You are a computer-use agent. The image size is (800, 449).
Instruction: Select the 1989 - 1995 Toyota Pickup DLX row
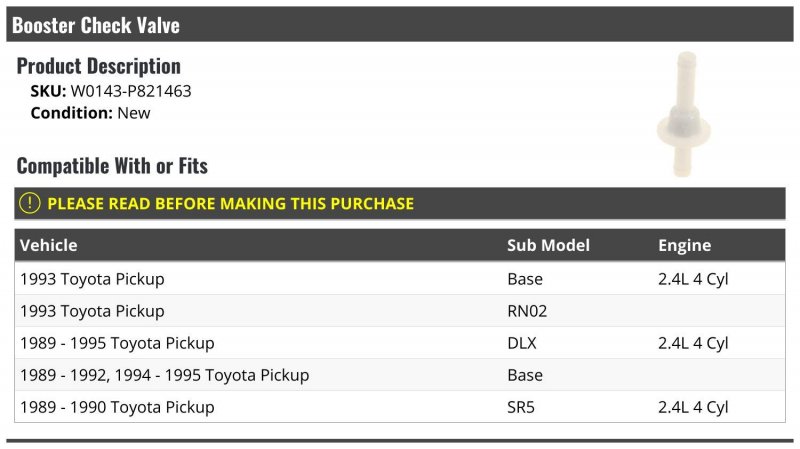(x=400, y=343)
